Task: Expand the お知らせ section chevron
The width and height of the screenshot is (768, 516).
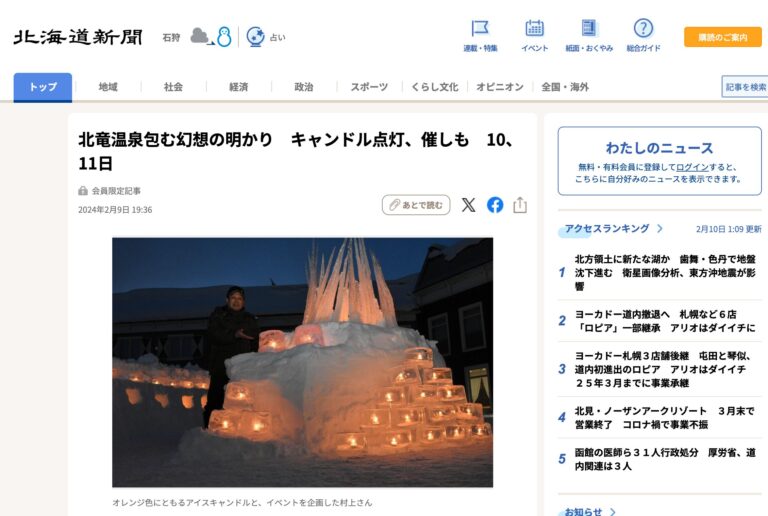Action: coord(612,512)
